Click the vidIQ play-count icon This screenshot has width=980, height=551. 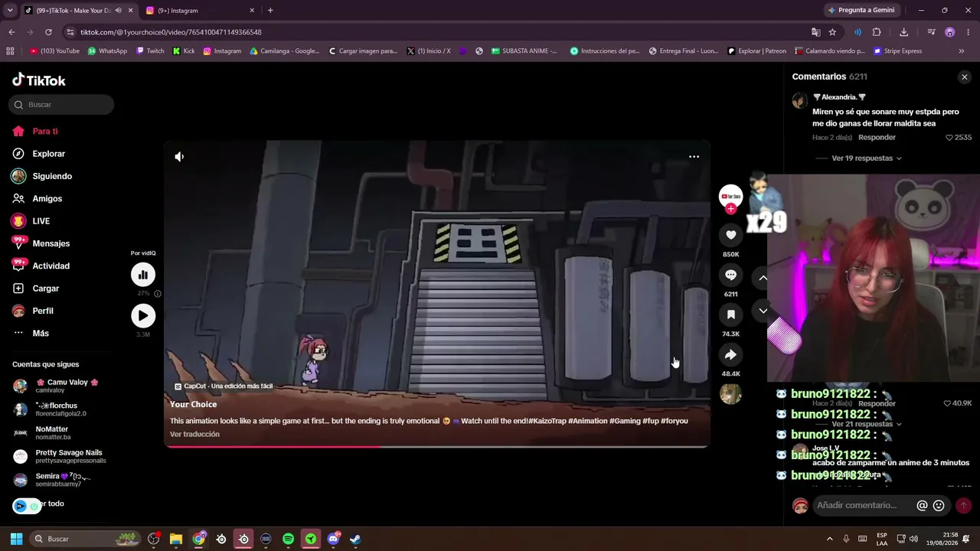tap(143, 315)
